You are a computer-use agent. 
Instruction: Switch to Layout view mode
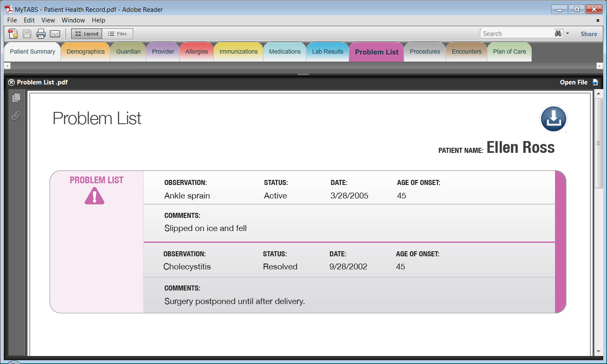pyautogui.click(x=87, y=34)
